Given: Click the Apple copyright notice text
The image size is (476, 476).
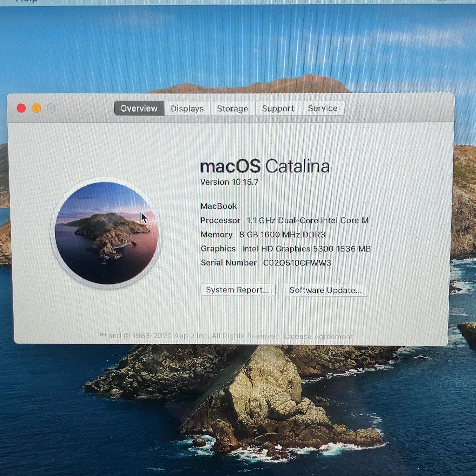Looking at the screenshot, I should coord(190,336).
